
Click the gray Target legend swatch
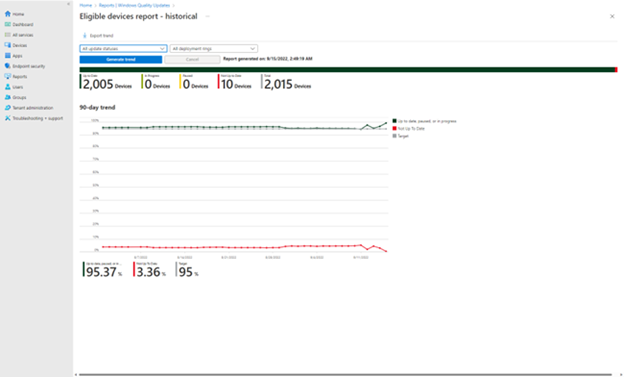pos(395,136)
